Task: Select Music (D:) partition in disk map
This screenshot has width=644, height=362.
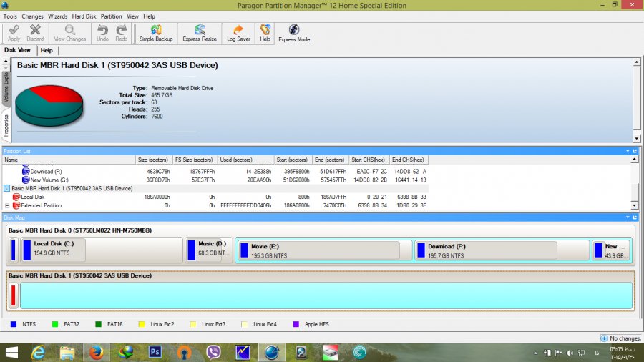Action: (x=209, y=250)
